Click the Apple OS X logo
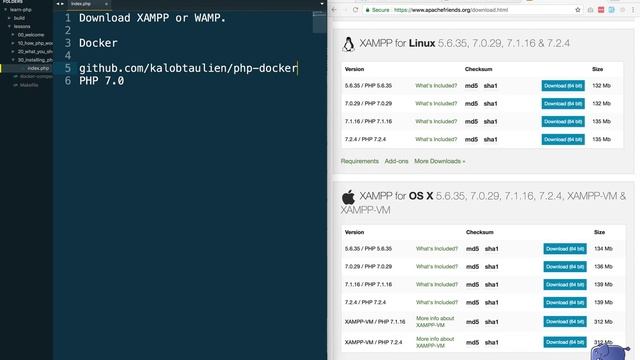The height and width of the screenshot is (360, 640). click(x=348, y=197)
